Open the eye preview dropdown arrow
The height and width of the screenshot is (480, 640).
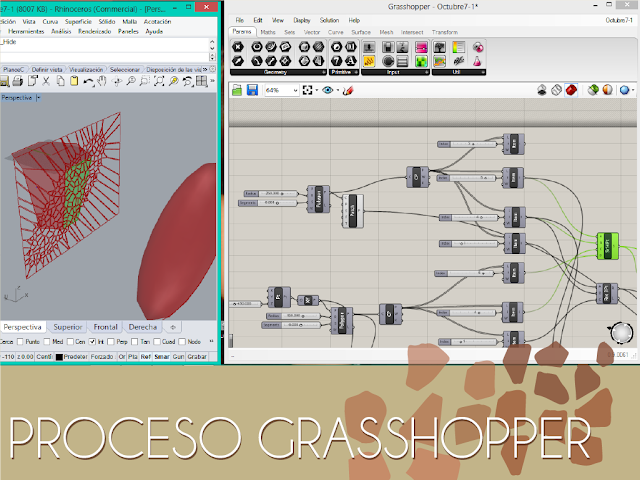click(x=338, y=90)
